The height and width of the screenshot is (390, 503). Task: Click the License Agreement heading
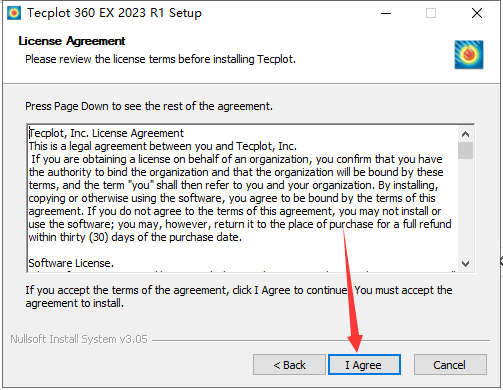(x=72, y=41)
